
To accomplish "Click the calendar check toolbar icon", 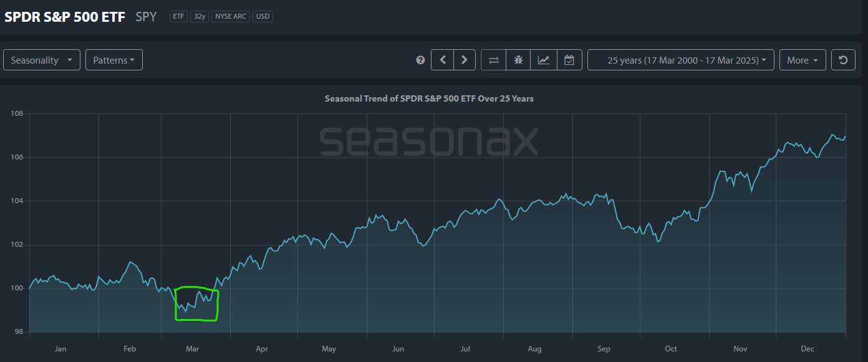I will [x=569, y=60].
